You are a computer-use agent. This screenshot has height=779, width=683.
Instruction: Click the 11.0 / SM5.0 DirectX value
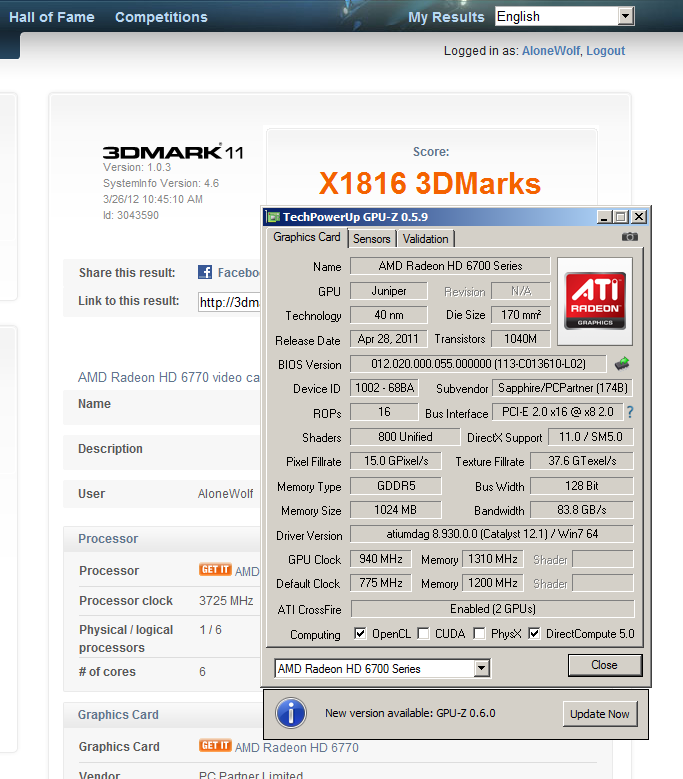click(591, 437)
